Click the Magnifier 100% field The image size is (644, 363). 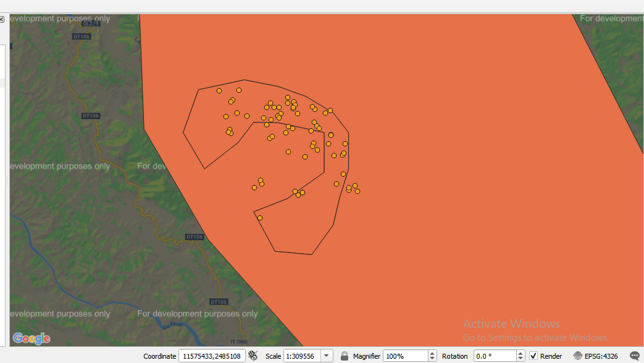tap(406, 356)
